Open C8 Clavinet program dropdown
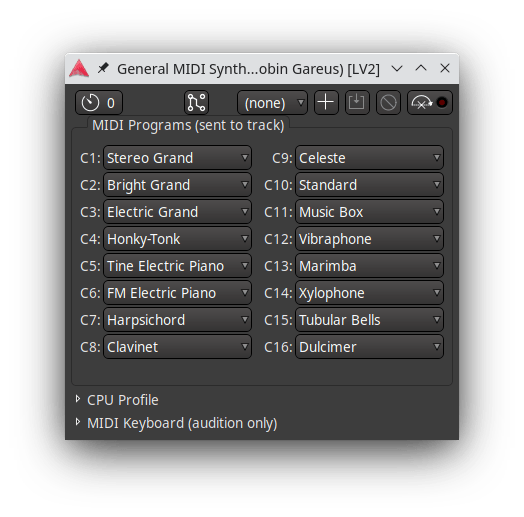 pyautogui.click(x=177, y=347)
